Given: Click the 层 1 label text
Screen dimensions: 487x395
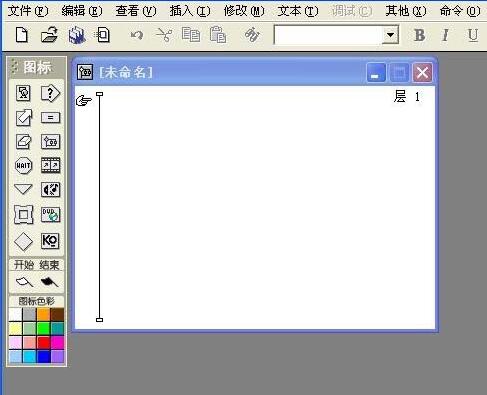Looking at the screenshot, I should (407, 97).
